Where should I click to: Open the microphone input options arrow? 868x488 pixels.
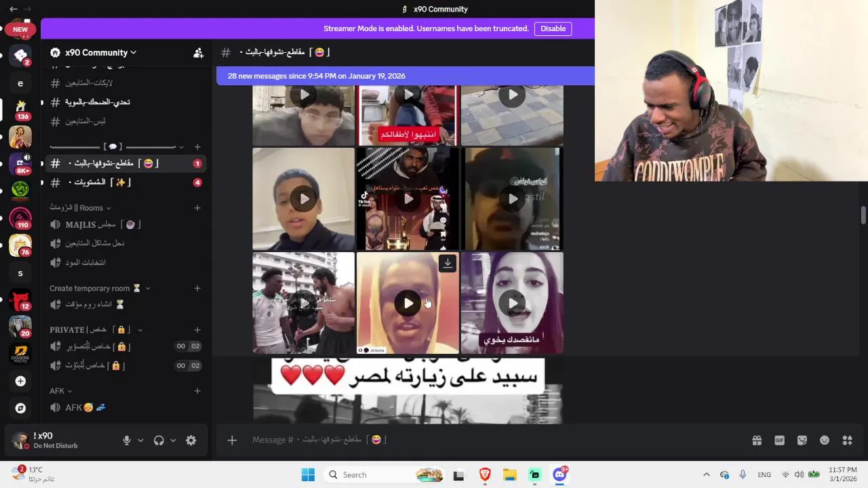point(140,441)
